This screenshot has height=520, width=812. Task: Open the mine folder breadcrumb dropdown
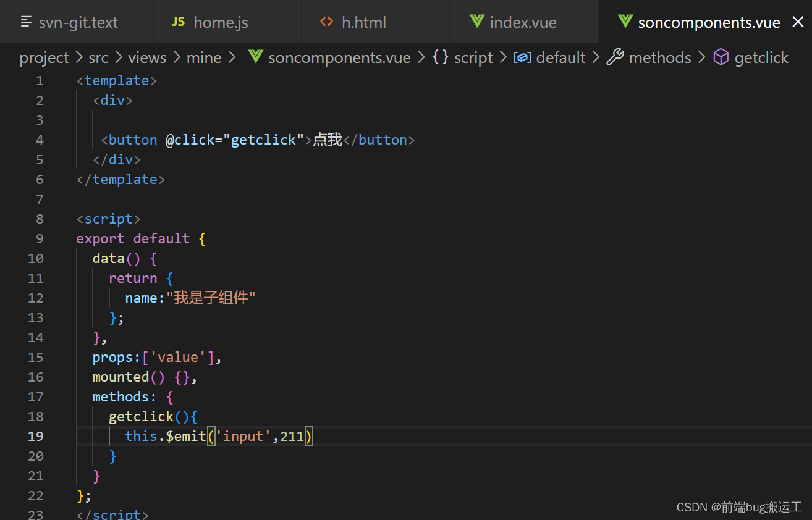point(204,57)
